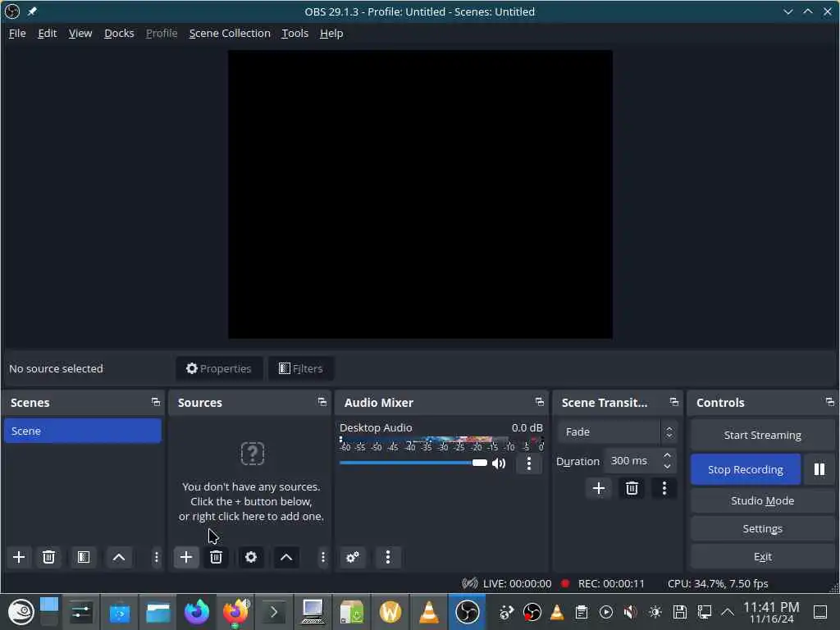Image resolution: width=840 pixels, height=630 pixels.
Task: Click the source Properties button
Action: click(219, 368)
